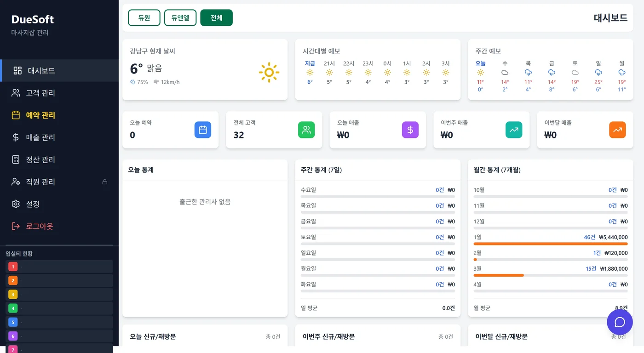Click room 5 blue badge
Screen dimensions: 644x353
[x=13, y=322]
